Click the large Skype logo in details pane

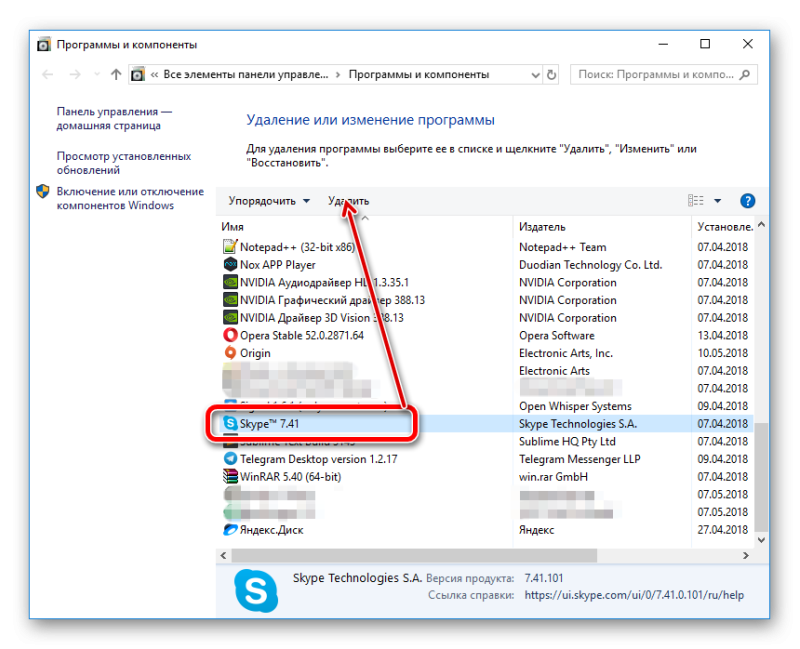pos(256,591)
